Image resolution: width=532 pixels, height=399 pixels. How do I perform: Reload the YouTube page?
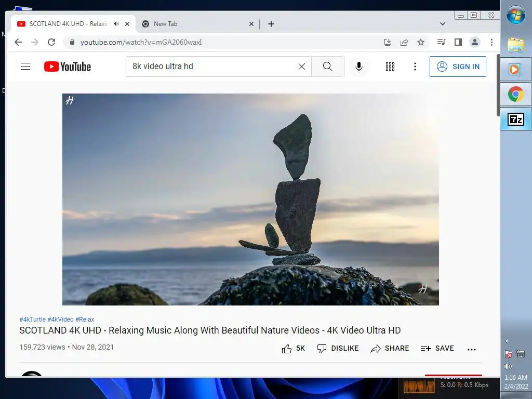click(x=51, y=42)
